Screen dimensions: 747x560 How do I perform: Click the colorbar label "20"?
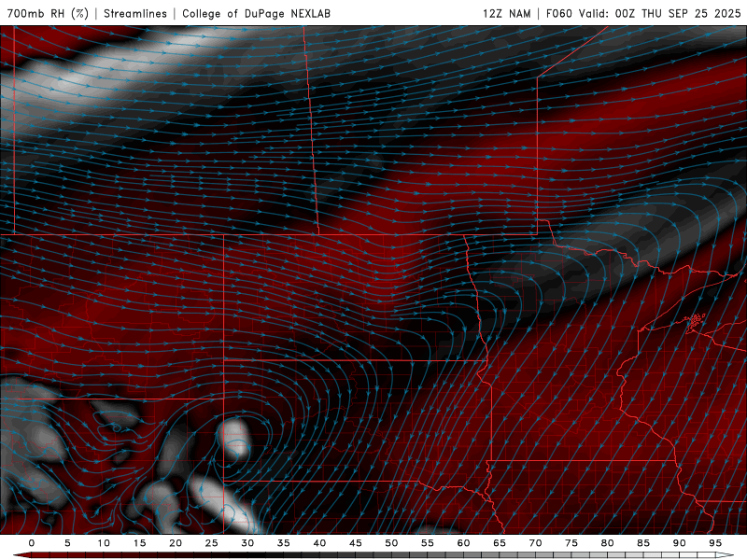click(176, 543)
